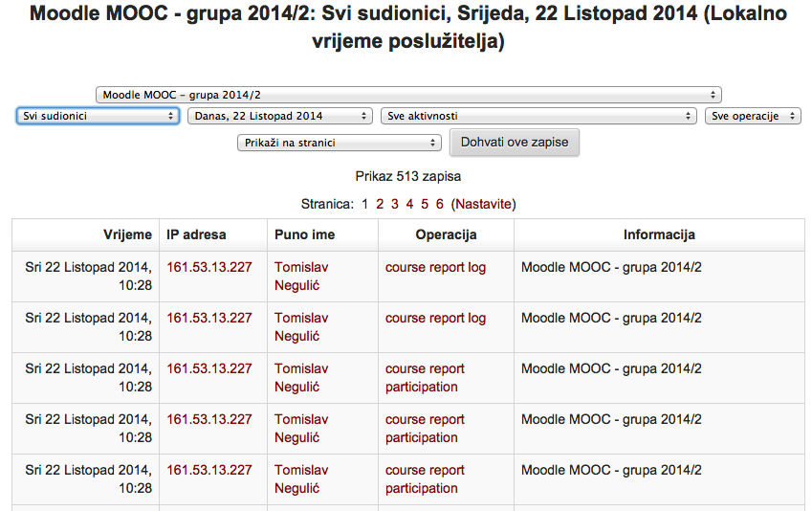Viewport: 812px width, 511px height.
Task: Click the Stranica: pagination label
Action: (327, 204)
